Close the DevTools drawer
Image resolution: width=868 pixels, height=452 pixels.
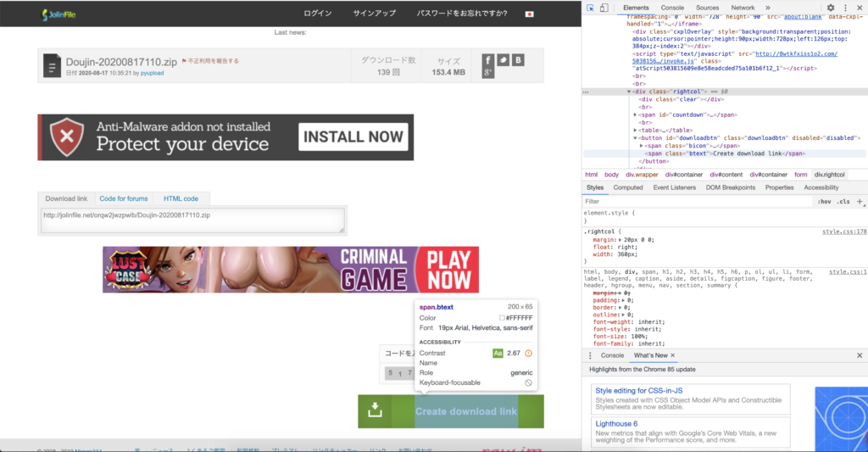(860, 355)
